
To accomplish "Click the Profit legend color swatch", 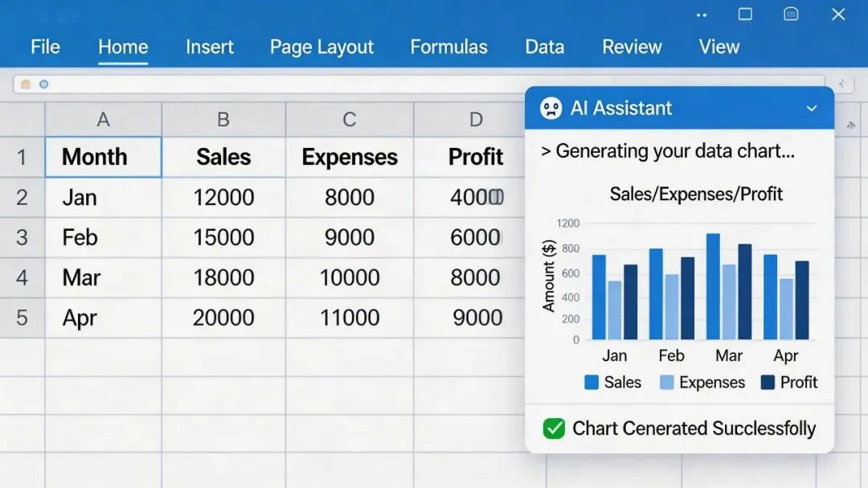I will pos(768,383).
